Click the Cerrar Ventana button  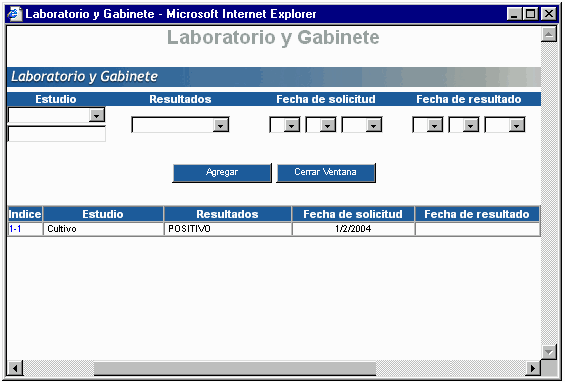[326, 173]
